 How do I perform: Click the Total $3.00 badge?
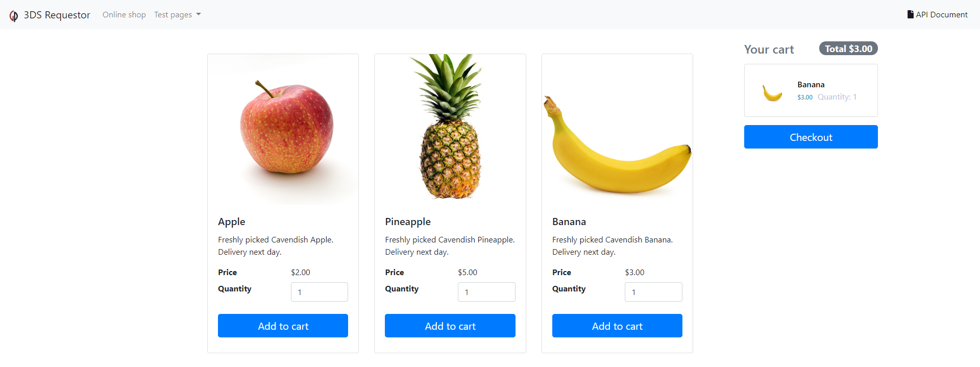click(x=848, y=48)
